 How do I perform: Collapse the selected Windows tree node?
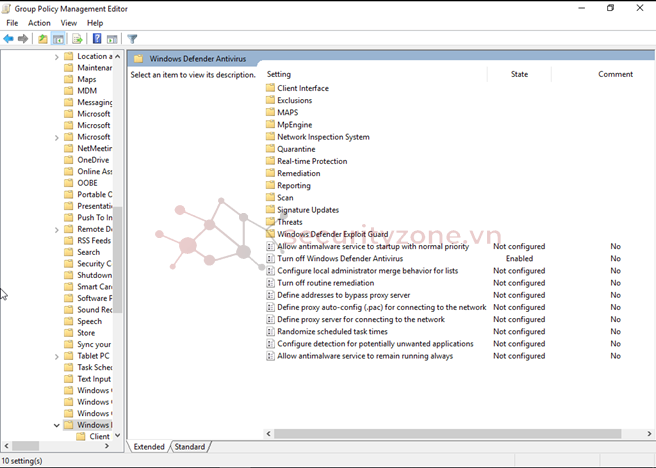coord(56,425)
